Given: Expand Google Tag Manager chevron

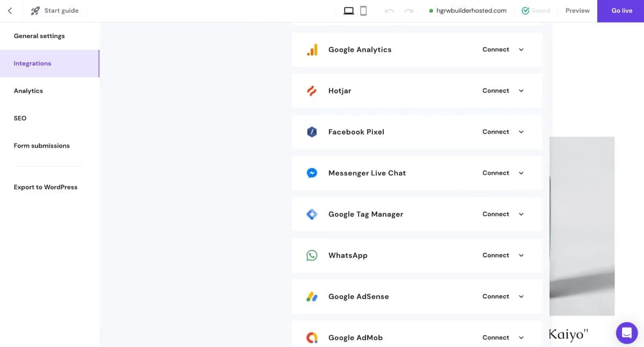Looking at the screenshot, I should coord(521,214).
